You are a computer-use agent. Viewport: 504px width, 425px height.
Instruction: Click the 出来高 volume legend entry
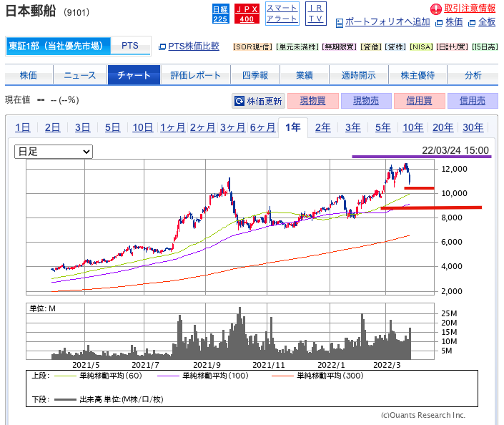tap(109, 399)
